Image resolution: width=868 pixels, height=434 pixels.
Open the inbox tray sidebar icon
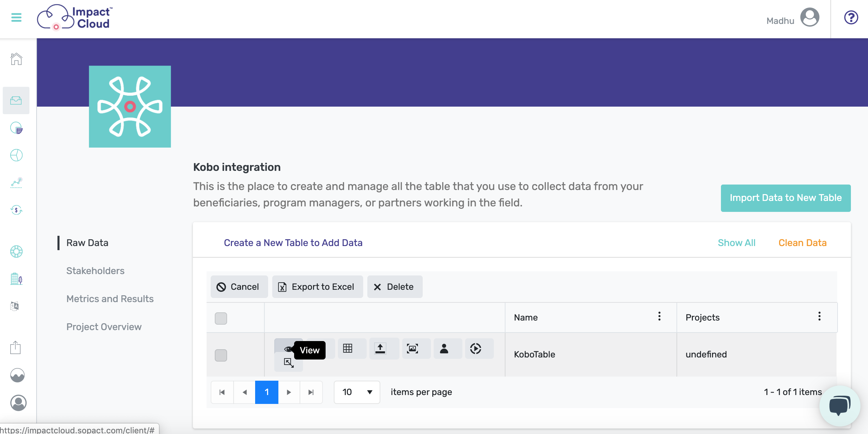coord(16,100)
